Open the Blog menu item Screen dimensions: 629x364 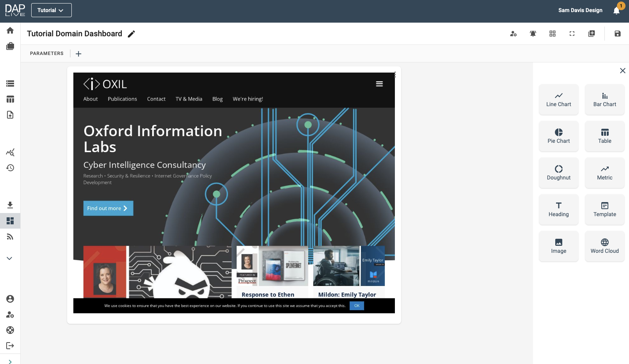coord(217,99)
